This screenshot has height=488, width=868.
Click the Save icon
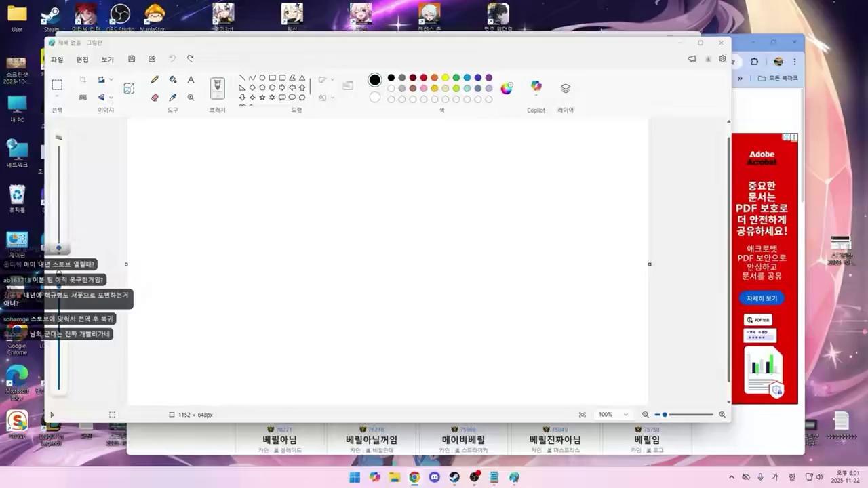pos(132,59)
